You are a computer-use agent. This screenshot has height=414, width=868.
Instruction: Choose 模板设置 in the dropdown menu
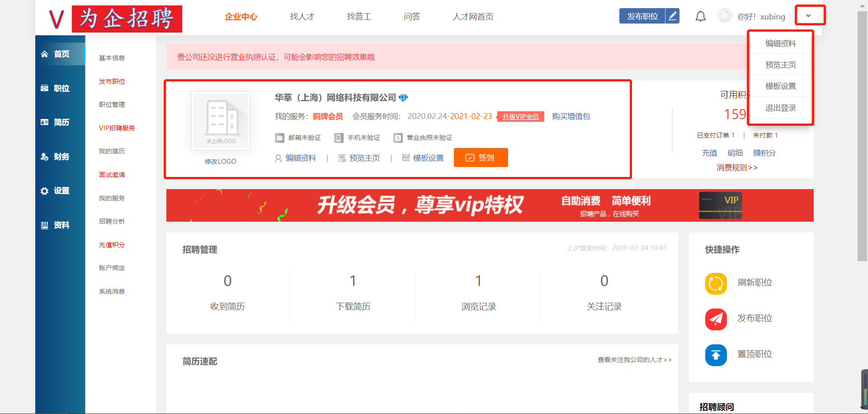tap(780, 86)
